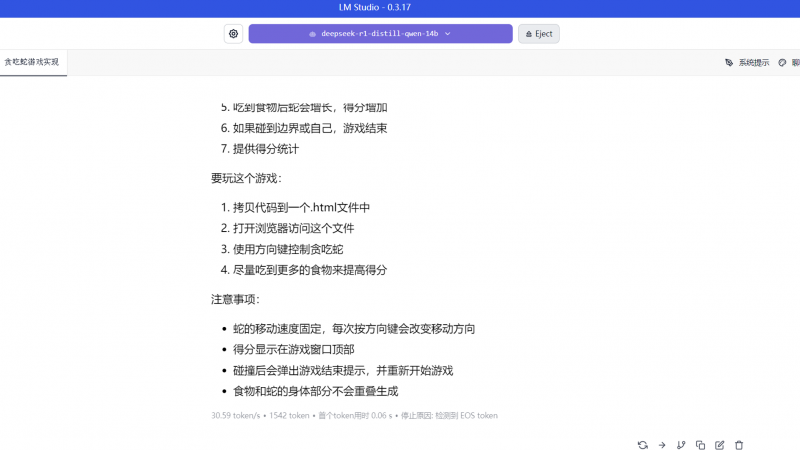Click the edit message pencil icon
The image size is (800, 450).
pos(720,445)
